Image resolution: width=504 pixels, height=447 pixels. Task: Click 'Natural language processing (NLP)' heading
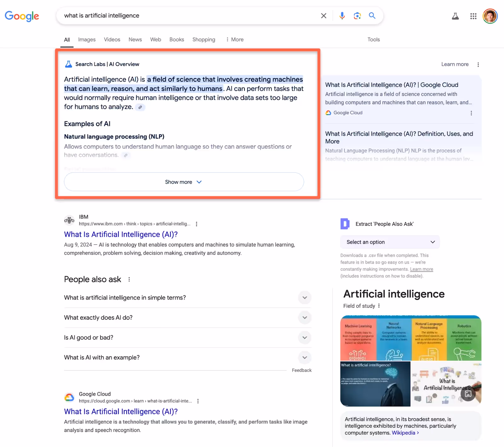[x=114, y=137]
